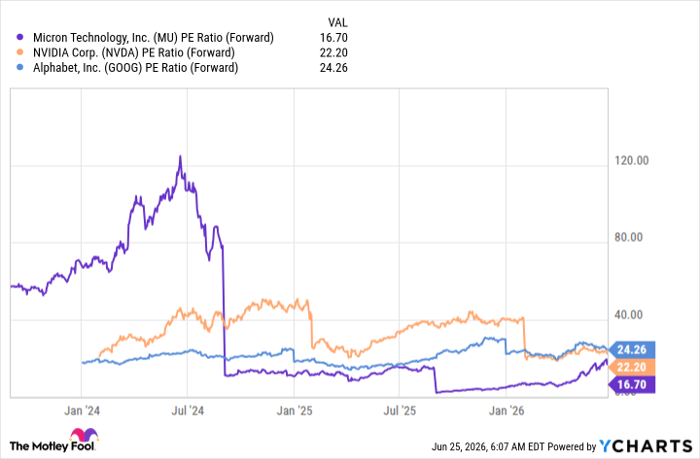The height and width of the screenshot is (459, 700).
Task: Click the blue 24.26 end-value flag
Action: point(632,350)
